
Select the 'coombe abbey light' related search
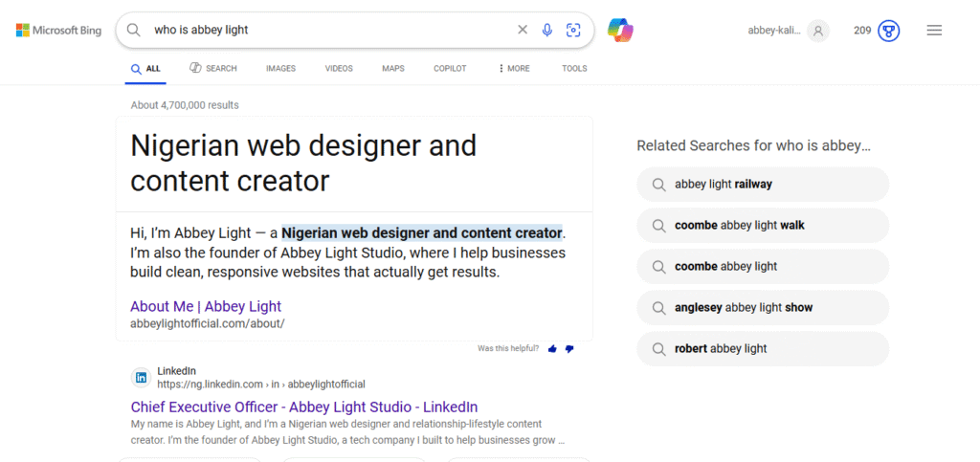(763, 267)
